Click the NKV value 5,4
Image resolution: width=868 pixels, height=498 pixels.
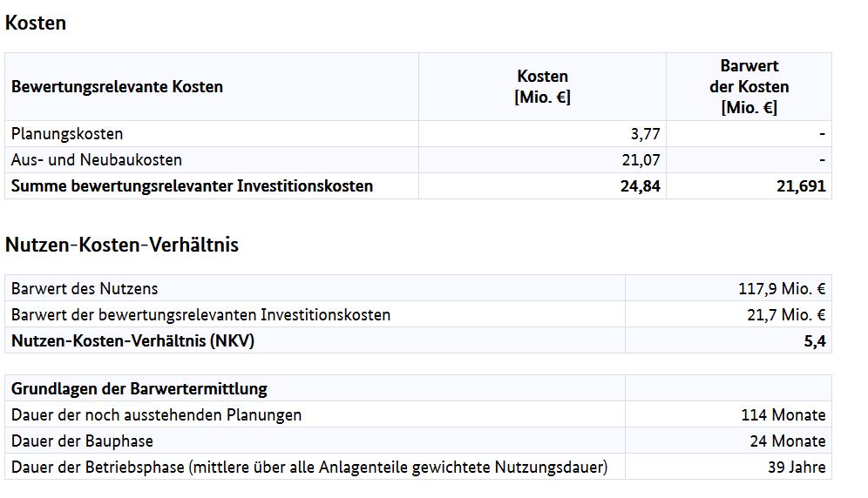[815, 341]
